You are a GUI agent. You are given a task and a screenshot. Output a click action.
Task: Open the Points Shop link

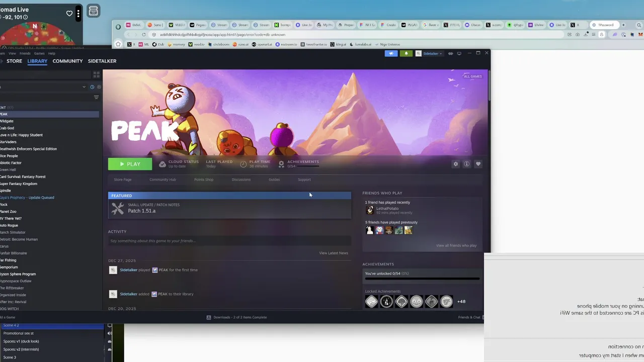tap(204, 179)
